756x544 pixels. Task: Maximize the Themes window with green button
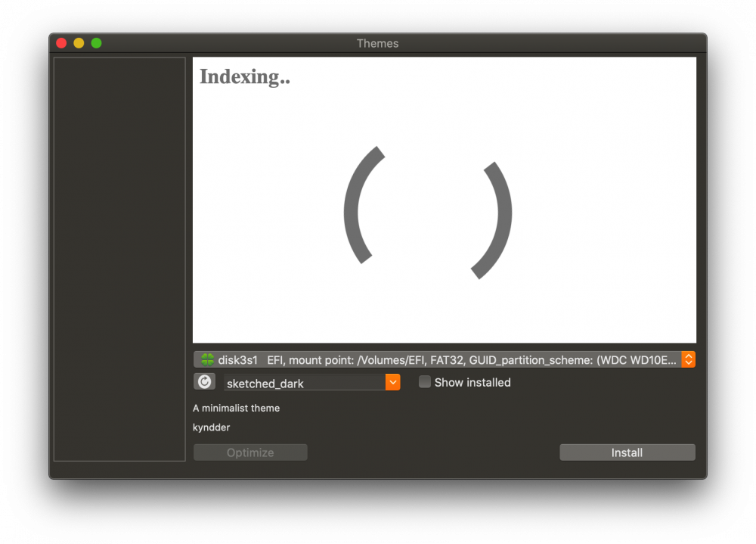(x=97, y=43)
